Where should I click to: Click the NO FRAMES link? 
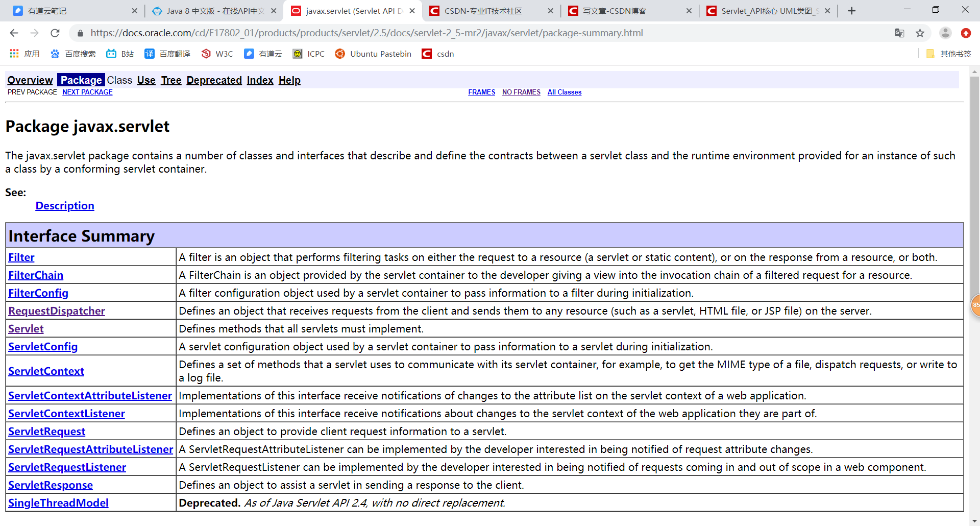pyautogui.click(x=521, y=92)
